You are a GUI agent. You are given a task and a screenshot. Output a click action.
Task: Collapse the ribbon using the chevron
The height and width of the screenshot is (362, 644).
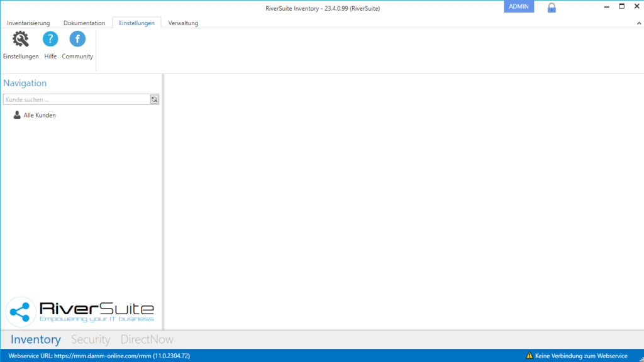click(639, 23)
